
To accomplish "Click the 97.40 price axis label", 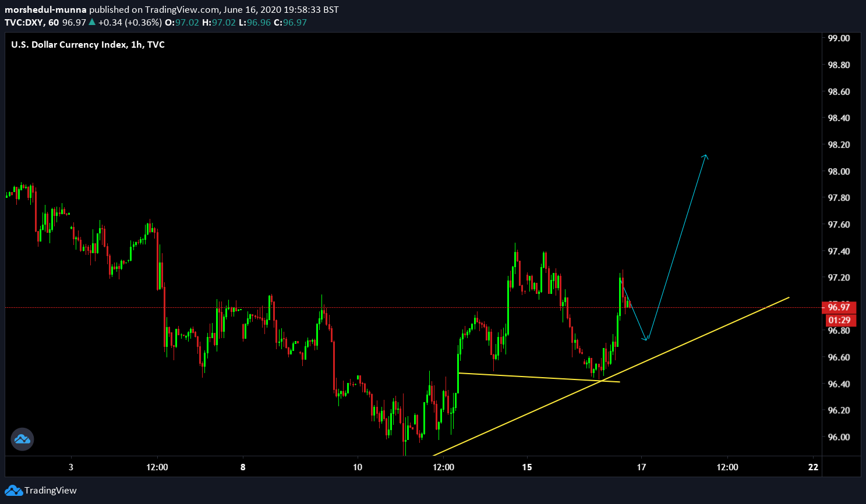I will pos(839,251).
